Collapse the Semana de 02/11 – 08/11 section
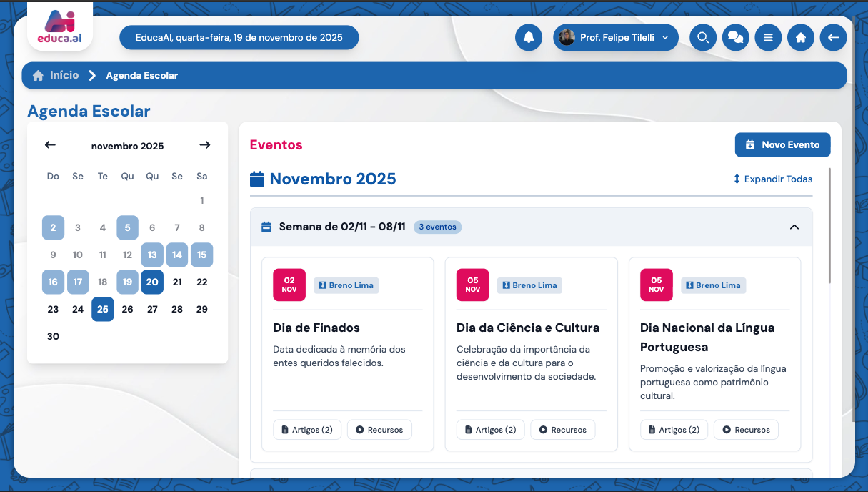This screenshot has height=492, width=868. [794, 226]
